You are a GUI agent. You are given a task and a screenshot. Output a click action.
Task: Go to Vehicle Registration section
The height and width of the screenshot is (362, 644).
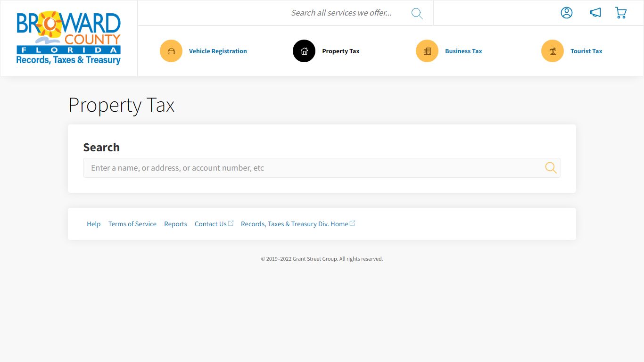coord(218,51)
